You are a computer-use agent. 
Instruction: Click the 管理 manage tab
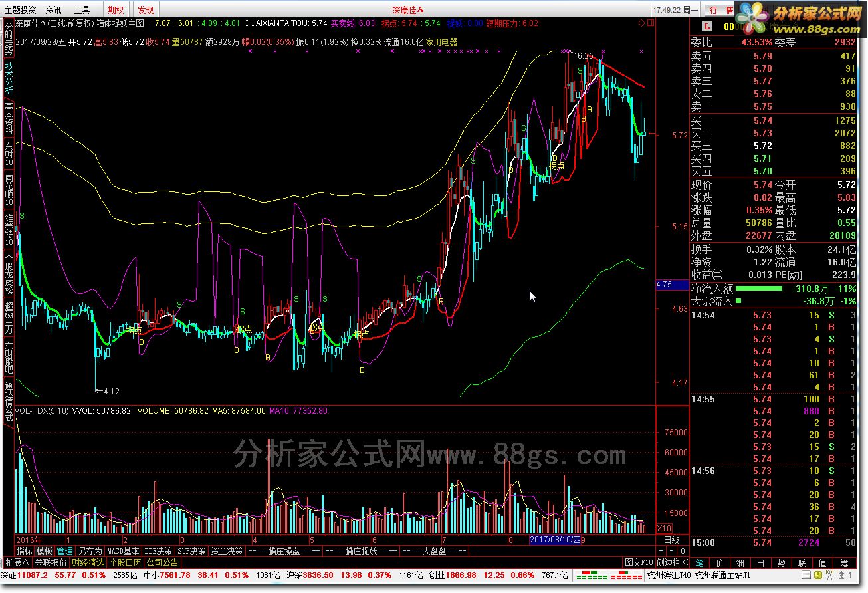(x=65, y=551)
